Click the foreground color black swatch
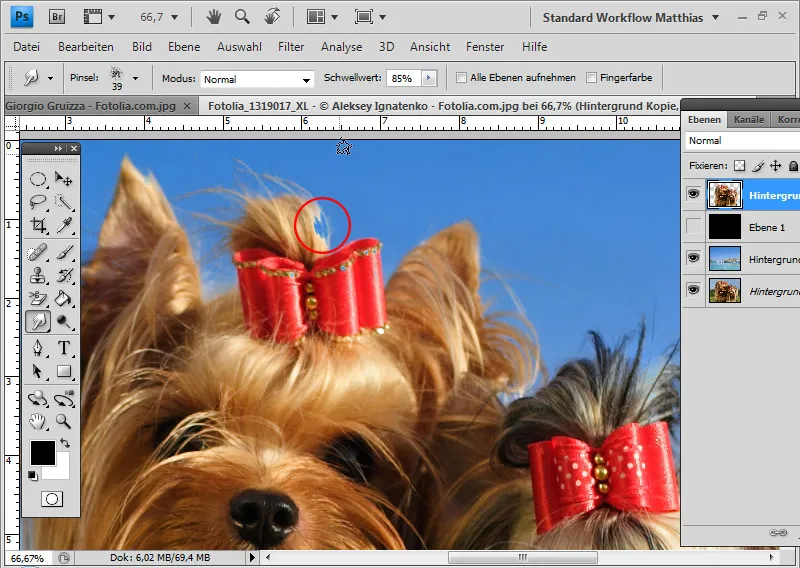This screenshot has width=800, height=568. coord(42,452)
